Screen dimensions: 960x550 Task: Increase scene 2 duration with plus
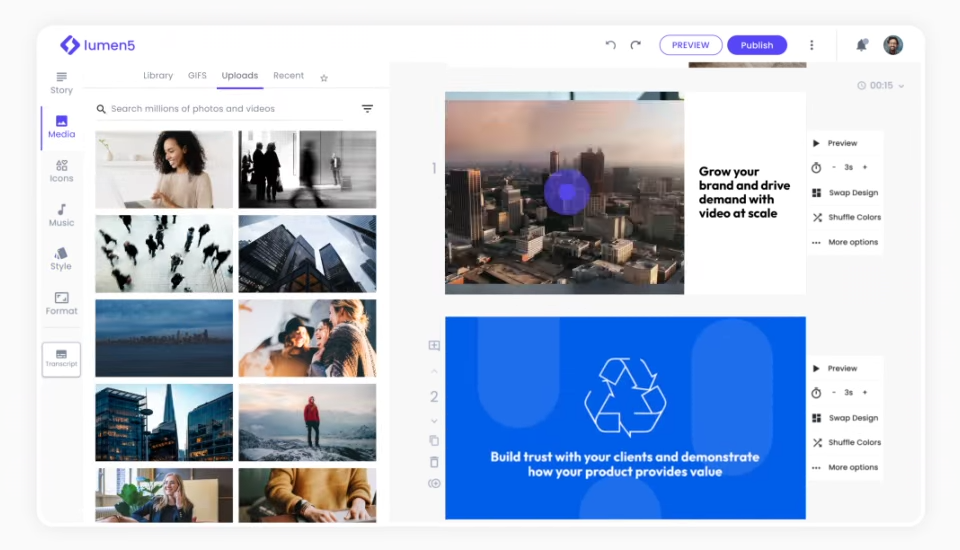point(864,393)
